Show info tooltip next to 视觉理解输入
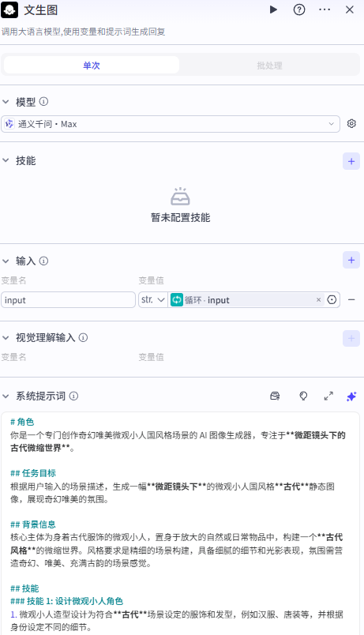This screenshot has height=635, width=364. (83, 337)
